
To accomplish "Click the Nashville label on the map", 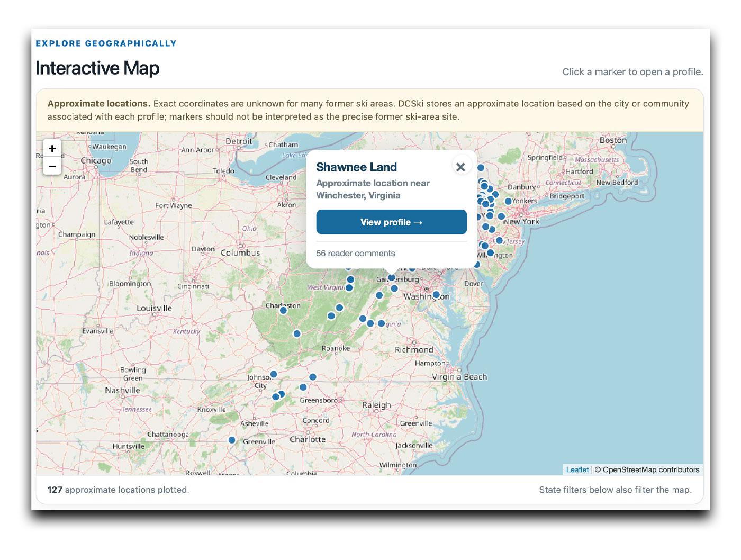I will (122, 391).
